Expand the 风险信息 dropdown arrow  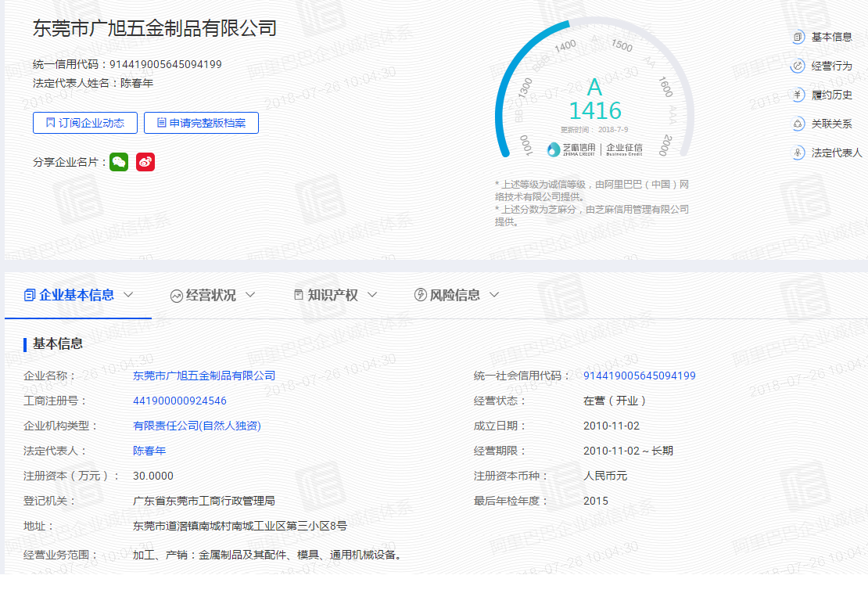click(494, 295)
